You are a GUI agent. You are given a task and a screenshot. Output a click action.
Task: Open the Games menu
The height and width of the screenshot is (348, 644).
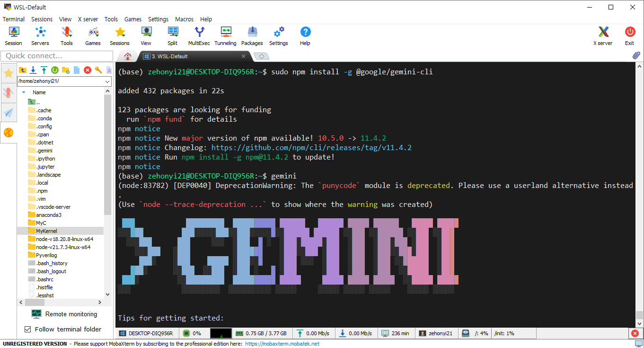[x=133, y=19]
